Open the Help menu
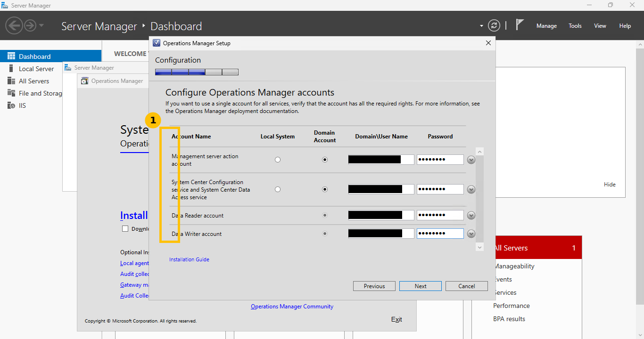This screenshot has height=339, width=644. pyautogui.click(x=625, y=26)
